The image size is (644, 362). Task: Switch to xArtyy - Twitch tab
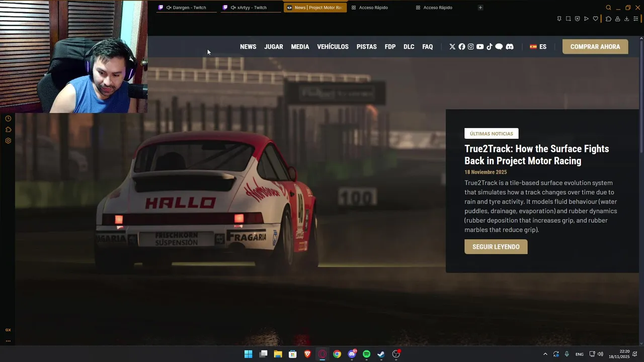click(250, 8)
